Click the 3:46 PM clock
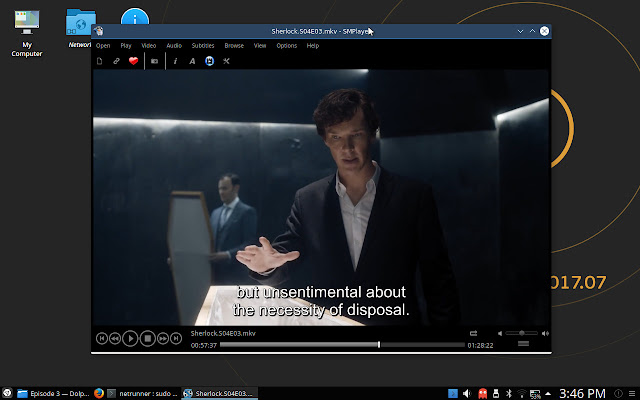Viewport: 640px width, 400px height. pyautogui.click(x=582, y=393)
